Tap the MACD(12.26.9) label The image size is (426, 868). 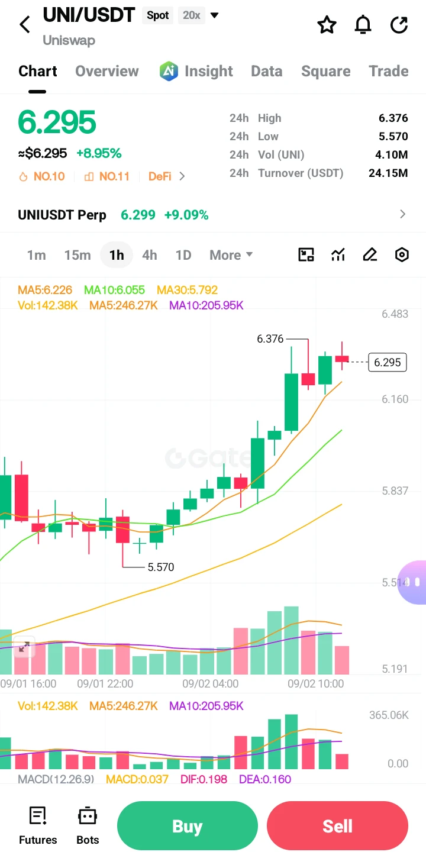pyautogui.click(x=56, y=779)
